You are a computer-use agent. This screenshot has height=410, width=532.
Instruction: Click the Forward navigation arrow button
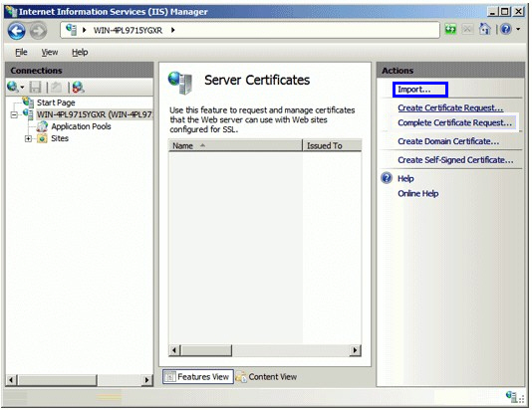click(x=38, y=31)
